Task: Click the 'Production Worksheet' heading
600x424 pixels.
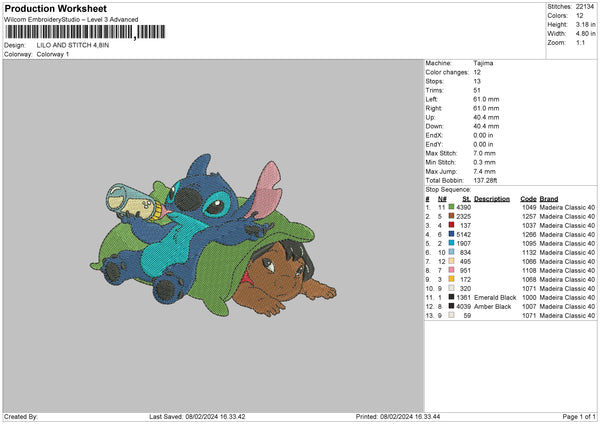Action: [x=56, y=8]
